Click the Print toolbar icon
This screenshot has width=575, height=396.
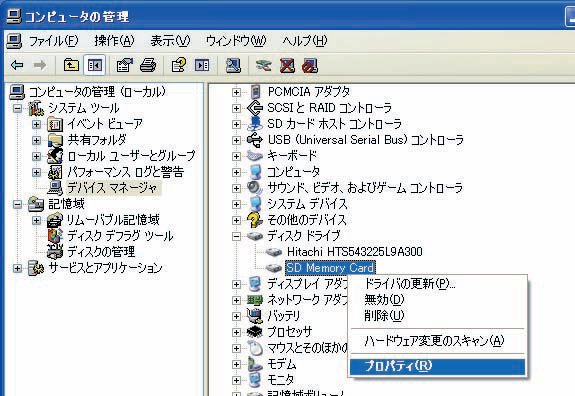coord(148,66)
